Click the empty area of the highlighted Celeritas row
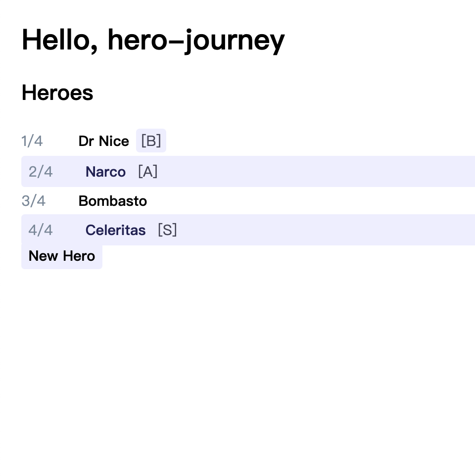The width and height of the screenshot is (475, 476). point(326,230)
